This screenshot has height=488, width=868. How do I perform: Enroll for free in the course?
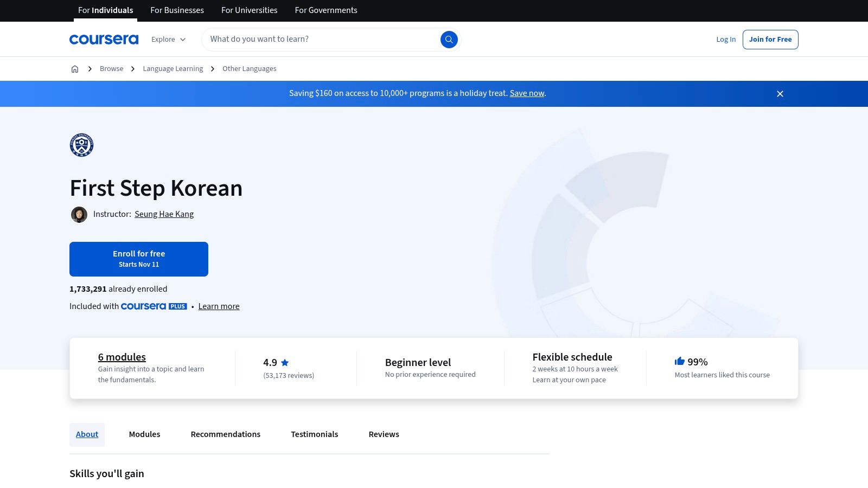[x=139, y=259]
